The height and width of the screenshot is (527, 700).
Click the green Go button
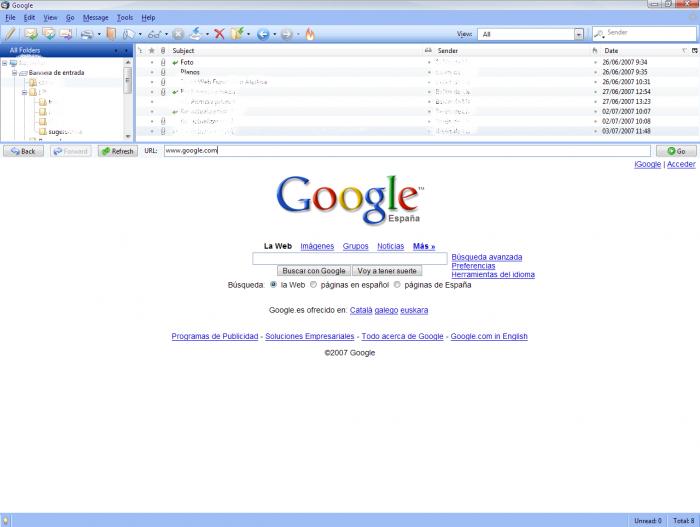click(676, 151)
